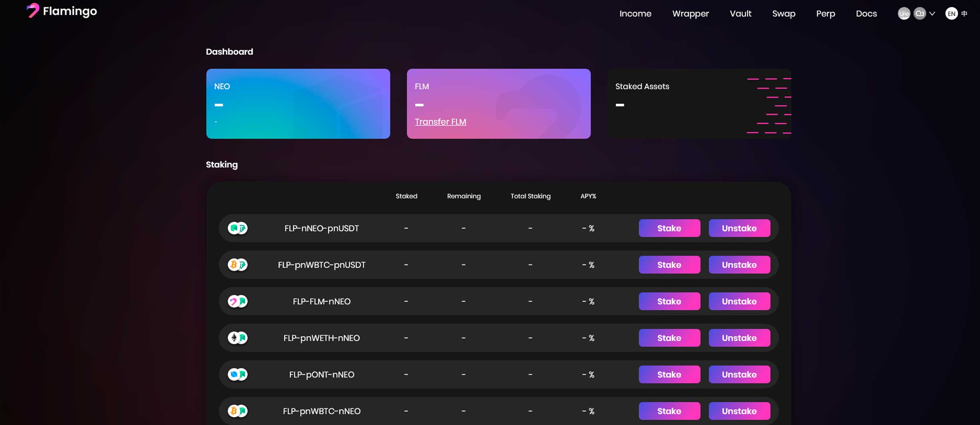Click the 'FLP-pnWBTC-nNEO' pool name
Screen dimensions: 980x425
(321, 411)
